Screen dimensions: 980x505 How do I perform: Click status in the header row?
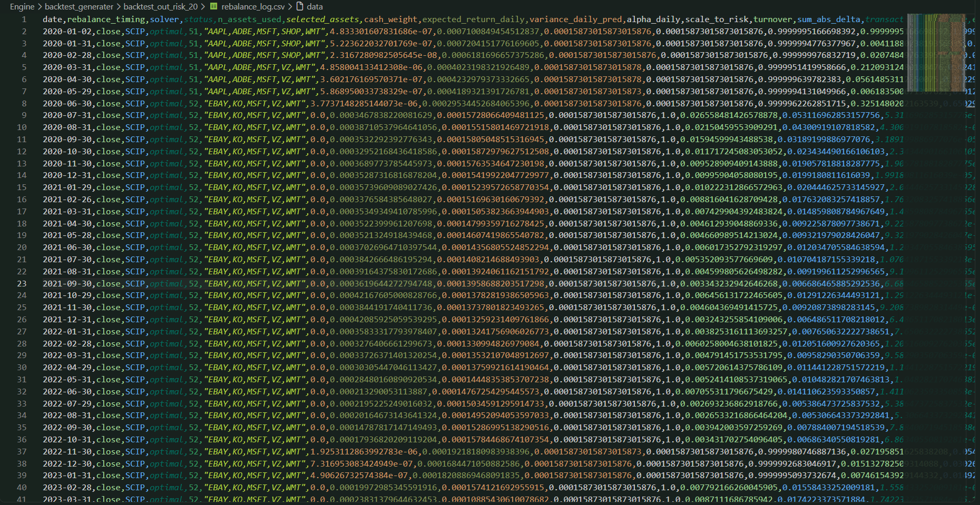tap(198, 19)
